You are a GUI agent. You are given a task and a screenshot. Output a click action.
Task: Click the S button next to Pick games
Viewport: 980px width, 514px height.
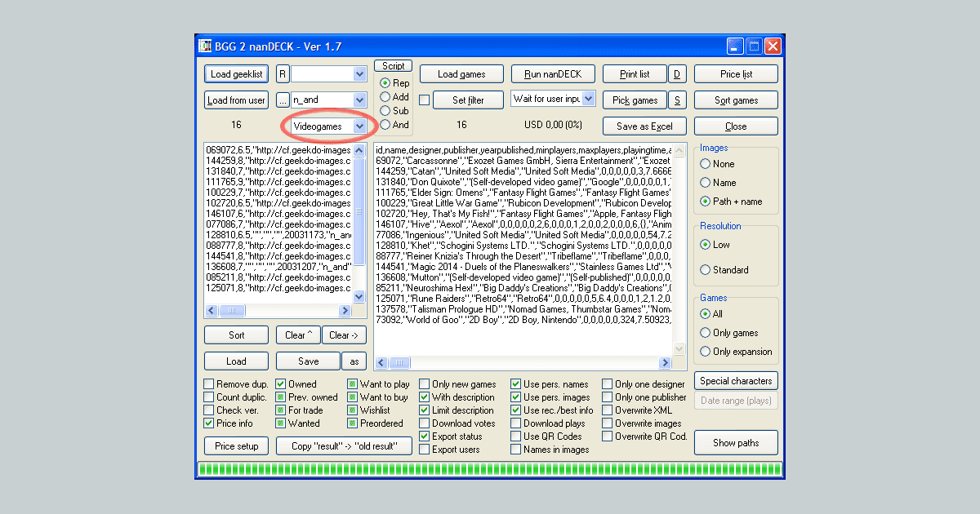(x=677, y=100)
